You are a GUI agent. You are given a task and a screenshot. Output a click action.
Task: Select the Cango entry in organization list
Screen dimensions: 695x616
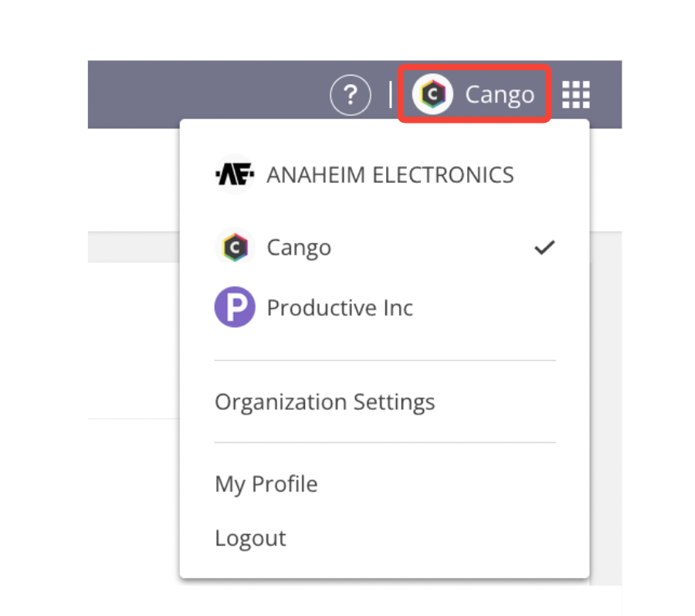pos(299,248)
